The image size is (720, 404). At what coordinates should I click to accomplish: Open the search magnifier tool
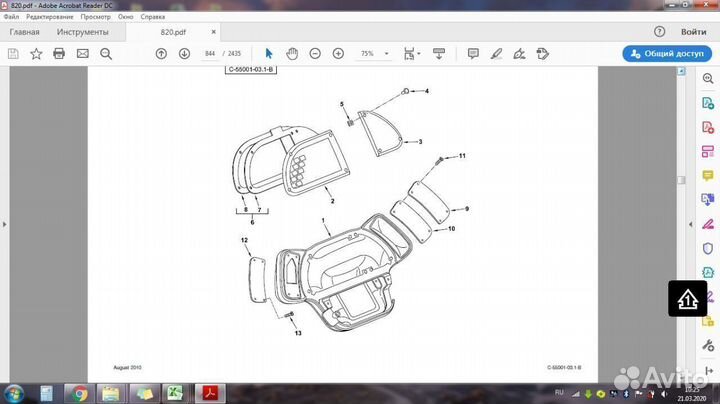[x=106, y=53]
